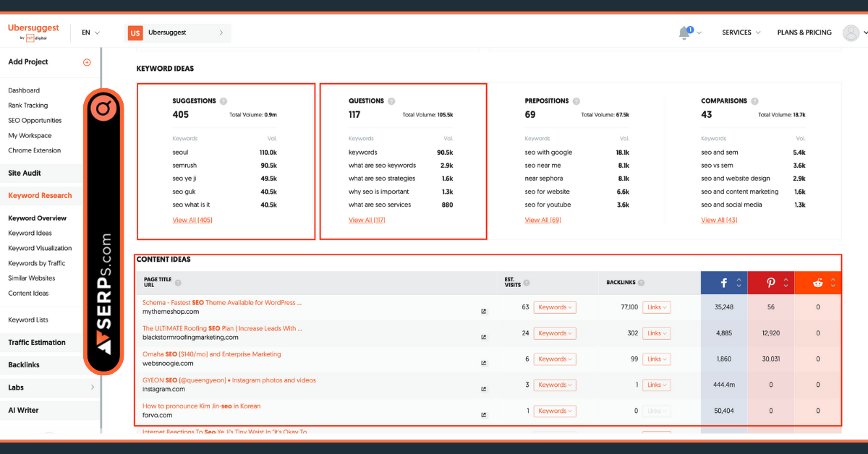Open How to pronounce Kim Jin-seo link
868x454 pixels.
(201, 406)
